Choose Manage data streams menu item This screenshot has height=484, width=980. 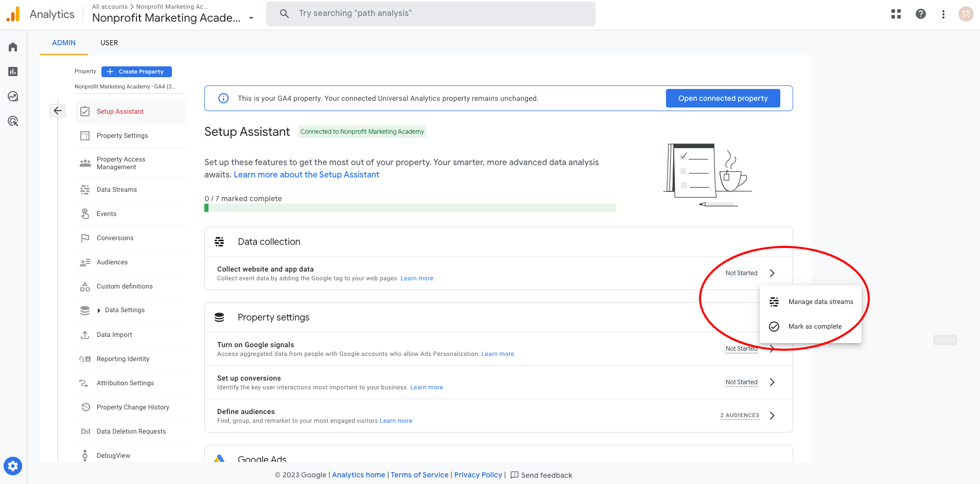tap(820, 302)
